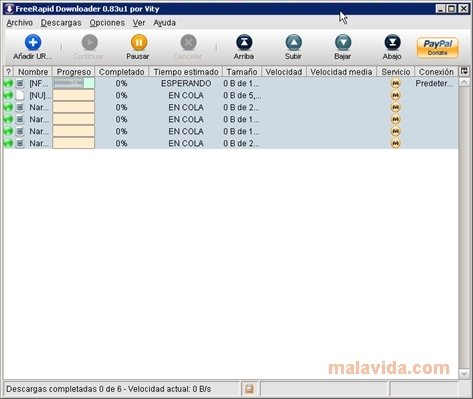Click blank document icon of [NU] row

20,95
